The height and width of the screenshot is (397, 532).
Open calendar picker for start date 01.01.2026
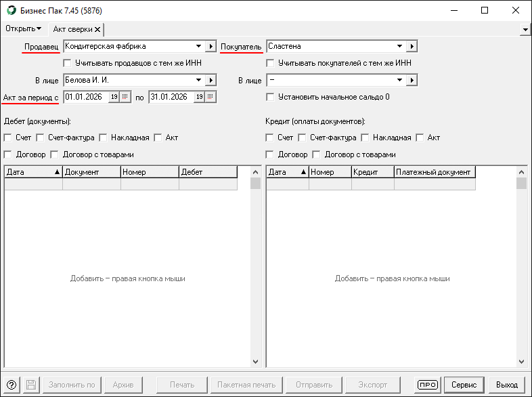(125, 97)
